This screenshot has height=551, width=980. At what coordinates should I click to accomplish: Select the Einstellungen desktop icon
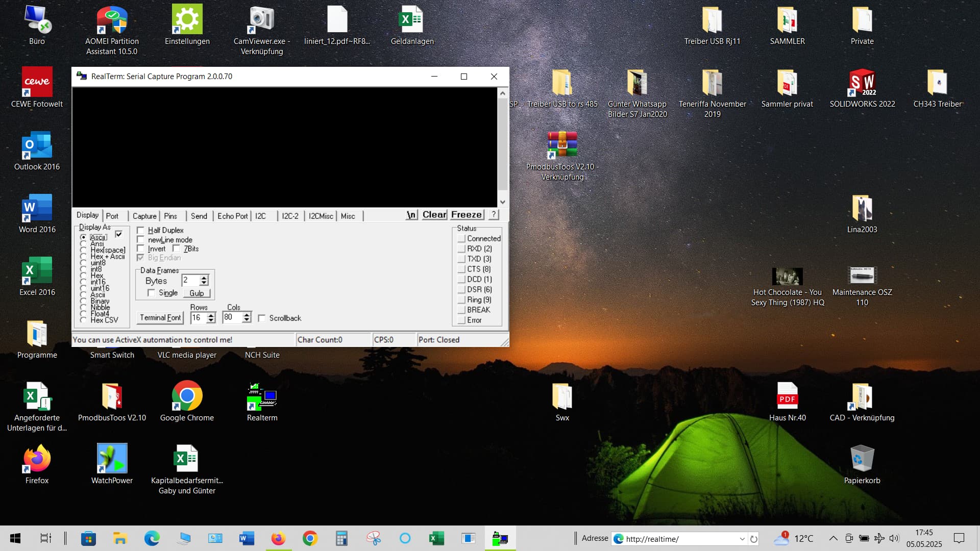coord(187,26)
